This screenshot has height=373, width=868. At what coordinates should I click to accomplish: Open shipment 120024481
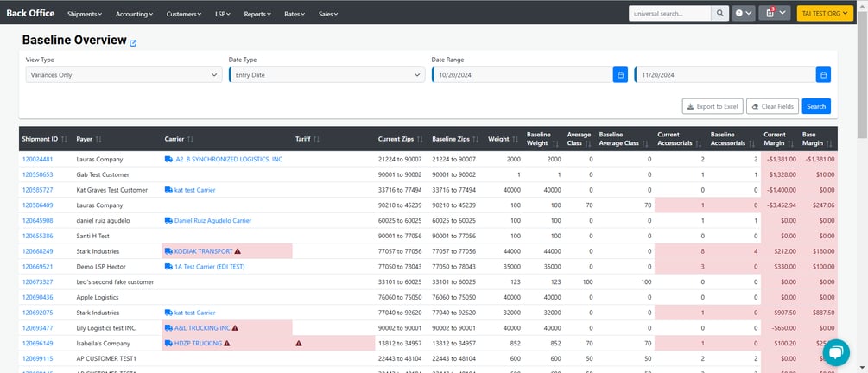click(x=38, y=160)
